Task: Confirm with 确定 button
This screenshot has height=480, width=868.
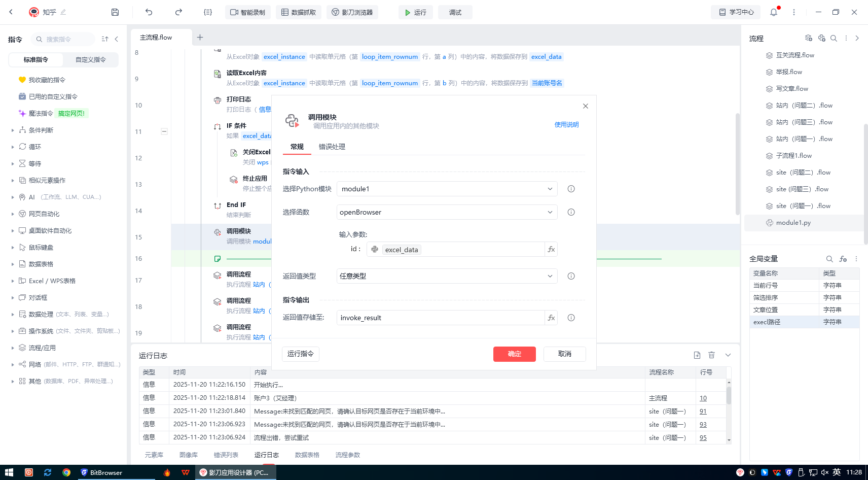Action: (515, 354)
